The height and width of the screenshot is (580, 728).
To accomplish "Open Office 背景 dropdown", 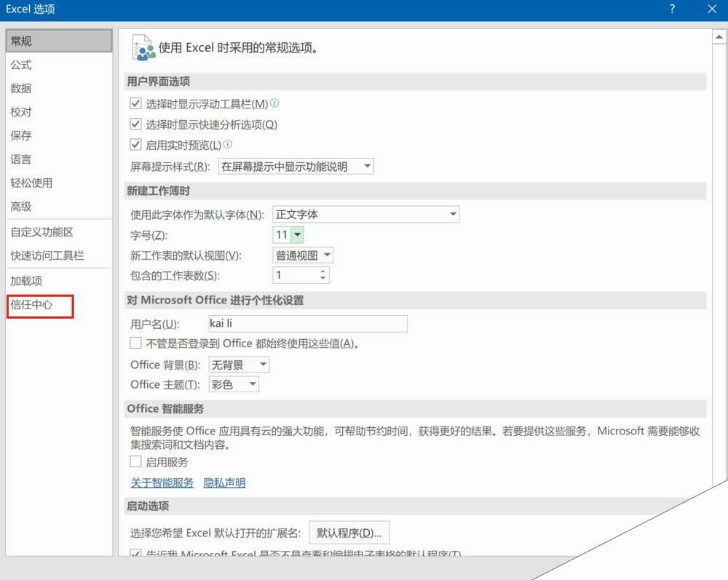I will pyautogui.click(x=239, y=365).
